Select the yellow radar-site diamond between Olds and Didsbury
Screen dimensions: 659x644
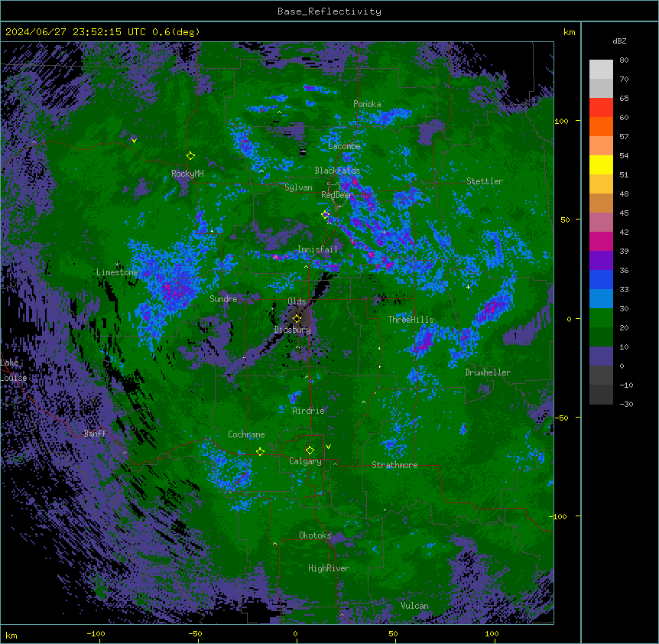click(x=297, y=318)
